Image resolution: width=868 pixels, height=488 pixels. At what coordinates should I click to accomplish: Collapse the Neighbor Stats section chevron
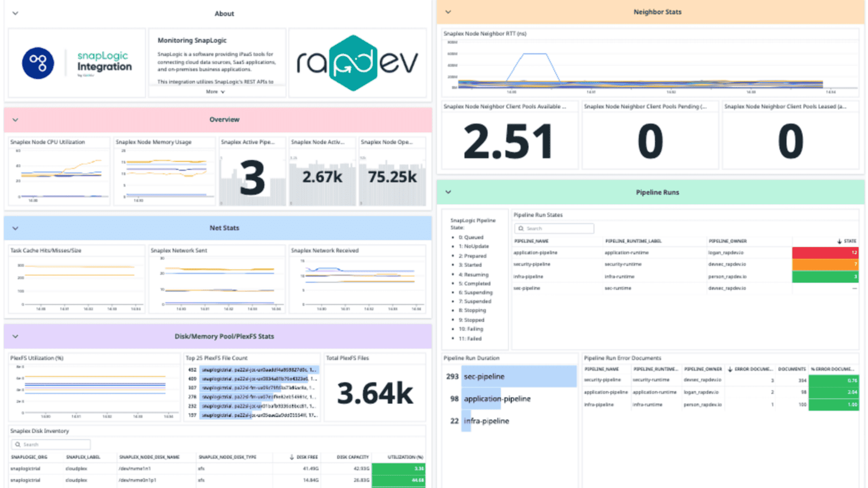point(448,12)
